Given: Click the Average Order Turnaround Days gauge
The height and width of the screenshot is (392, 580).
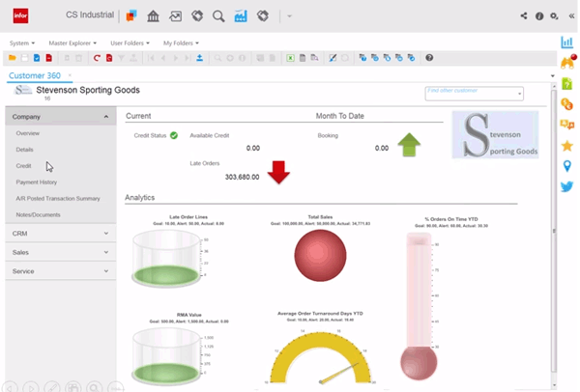Looking at the screenshot, I should pos(320,357).
